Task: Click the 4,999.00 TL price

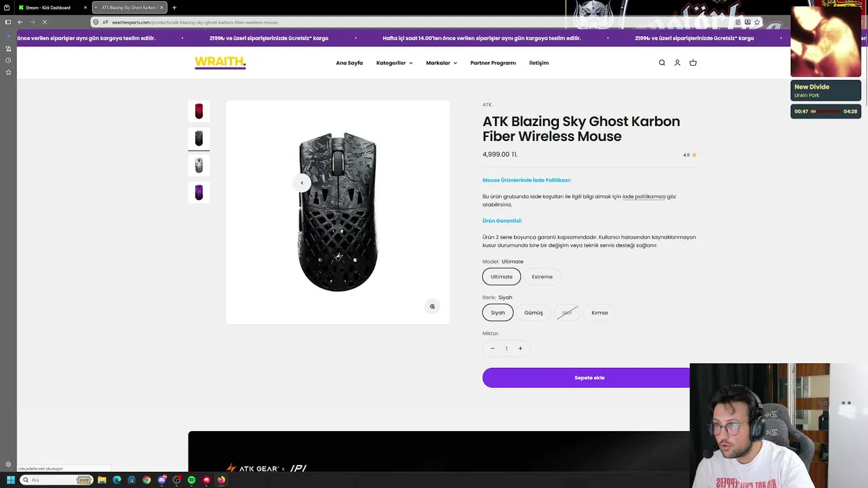Action: tap(500, 155)
